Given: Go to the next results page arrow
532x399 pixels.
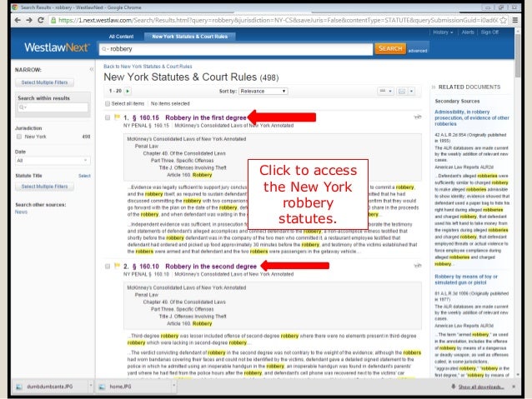Looking at the screenshot, I should 128,91.
